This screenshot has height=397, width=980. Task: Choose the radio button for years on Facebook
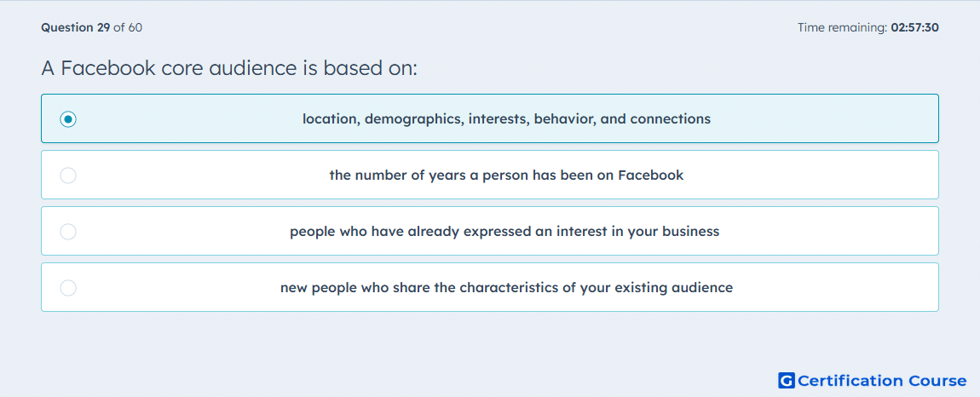coord(68,175)
